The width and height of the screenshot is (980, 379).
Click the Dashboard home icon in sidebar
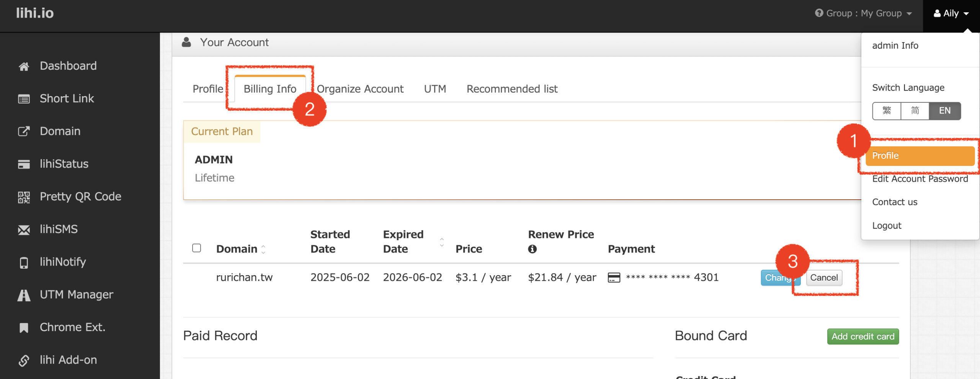[24, 66]
